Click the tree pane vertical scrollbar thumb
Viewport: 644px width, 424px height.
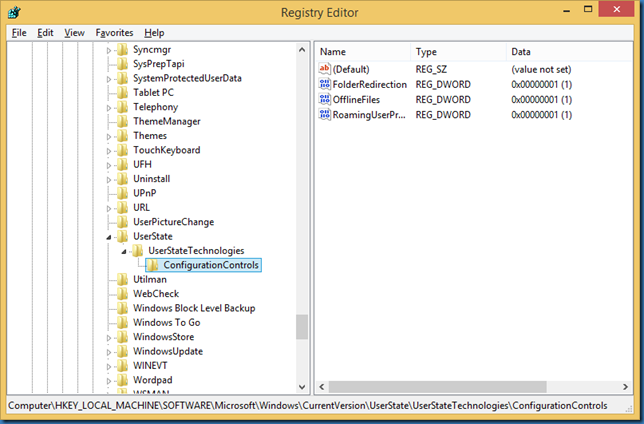pos(302,327)
